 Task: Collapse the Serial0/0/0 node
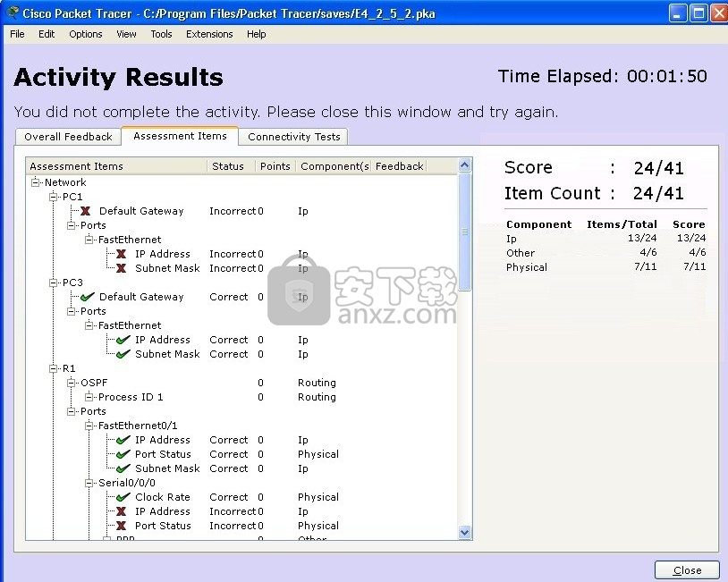pyautogui.click(x=89, y=483)
